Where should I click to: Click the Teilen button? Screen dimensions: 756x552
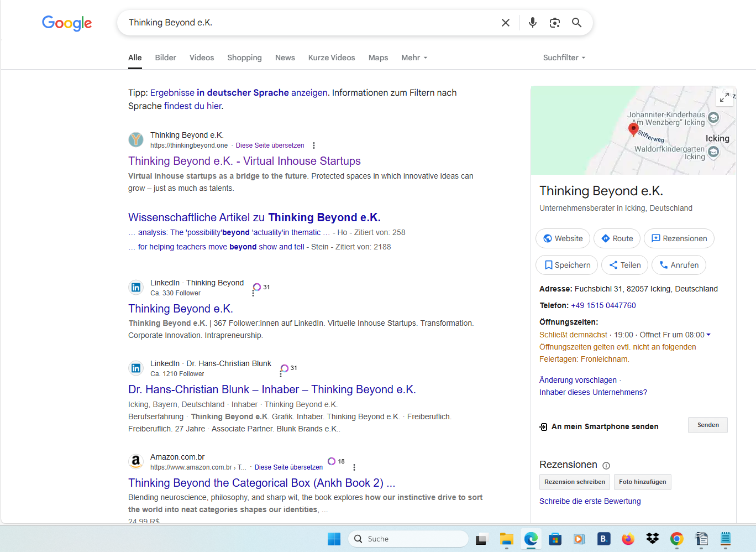(624, 265)
